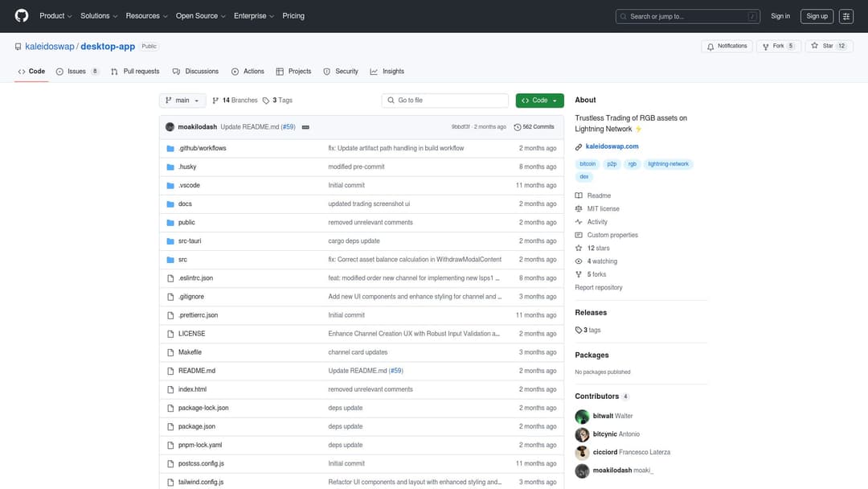This screenshot has width=868, height=489.
Task: Open the .vscode folder
Action: 189,186
